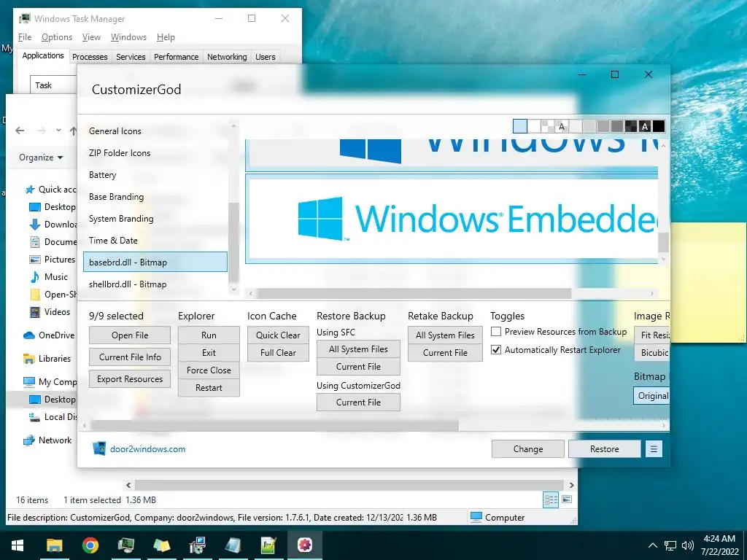Open File Explorer from the taskbar
Image resolution: width=747 pixels, height=560 pixels.
click(x=54, y=545)
